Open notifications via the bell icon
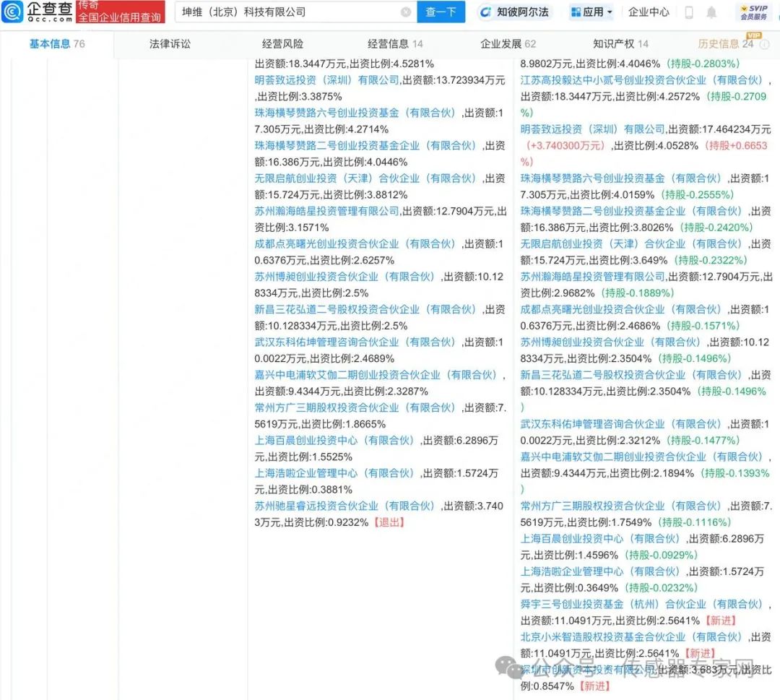 (x=712, y=12)
